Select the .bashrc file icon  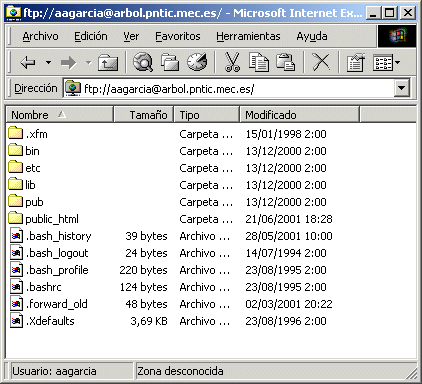pos(16,287)
